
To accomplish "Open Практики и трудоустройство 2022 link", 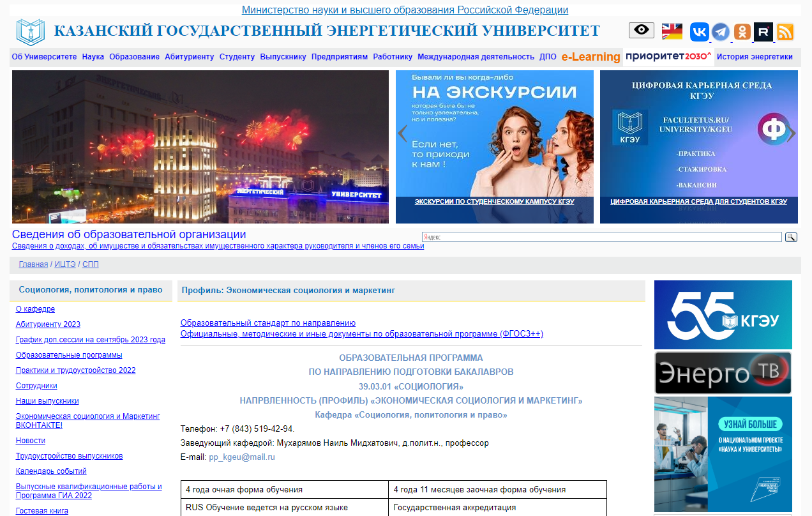I will coord(76,370).
